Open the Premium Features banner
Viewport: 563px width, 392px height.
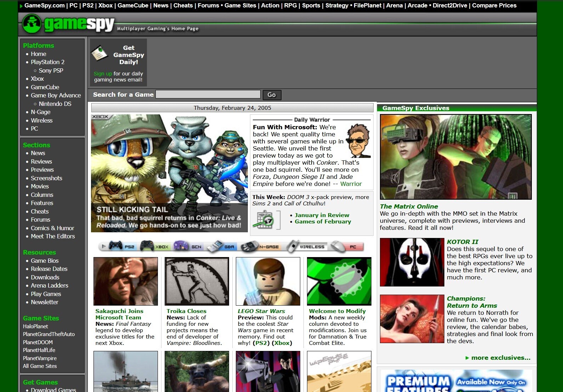tap(456, 381)
